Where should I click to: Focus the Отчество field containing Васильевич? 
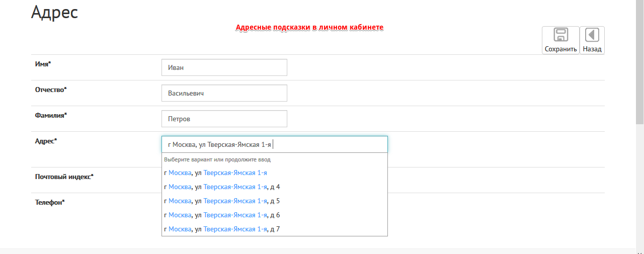tap(224, 93)
